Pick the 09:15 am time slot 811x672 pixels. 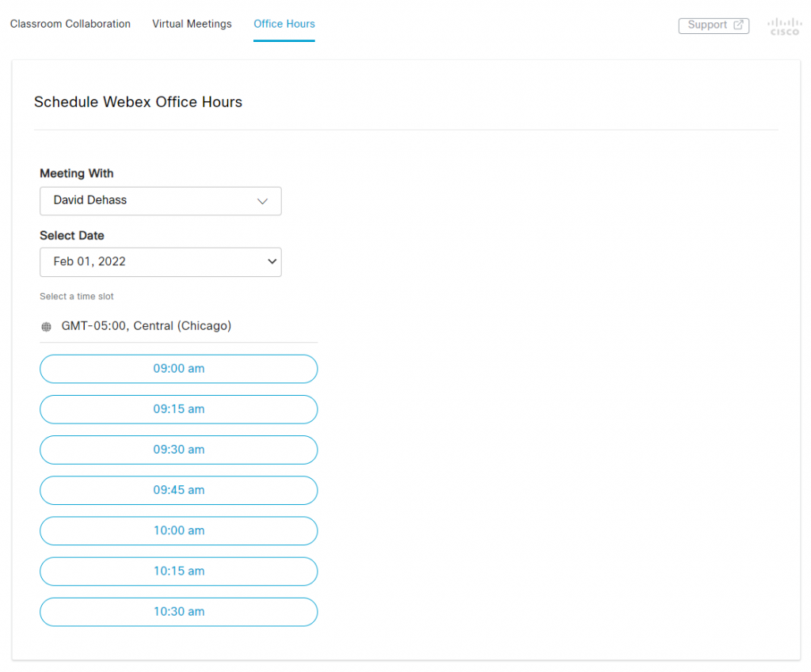(178, 409)
